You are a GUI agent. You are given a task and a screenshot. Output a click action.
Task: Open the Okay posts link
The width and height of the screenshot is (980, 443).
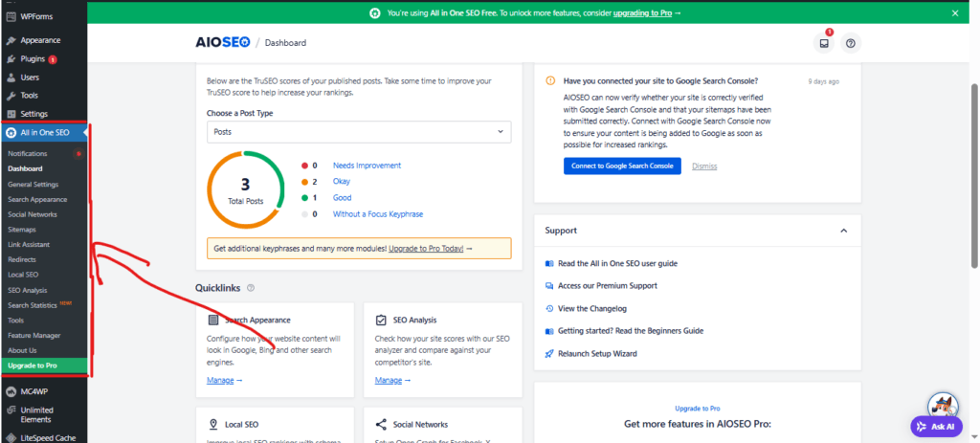[x=342, y=181]
